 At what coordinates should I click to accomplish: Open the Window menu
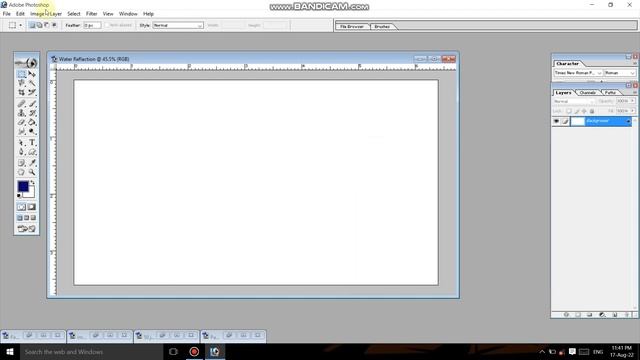(128, 14)
